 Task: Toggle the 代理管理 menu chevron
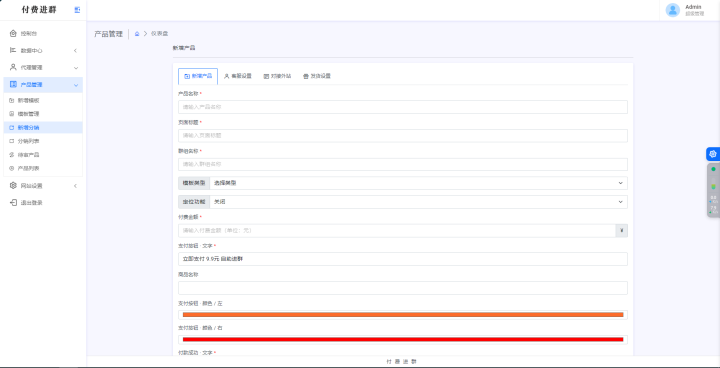76,68
